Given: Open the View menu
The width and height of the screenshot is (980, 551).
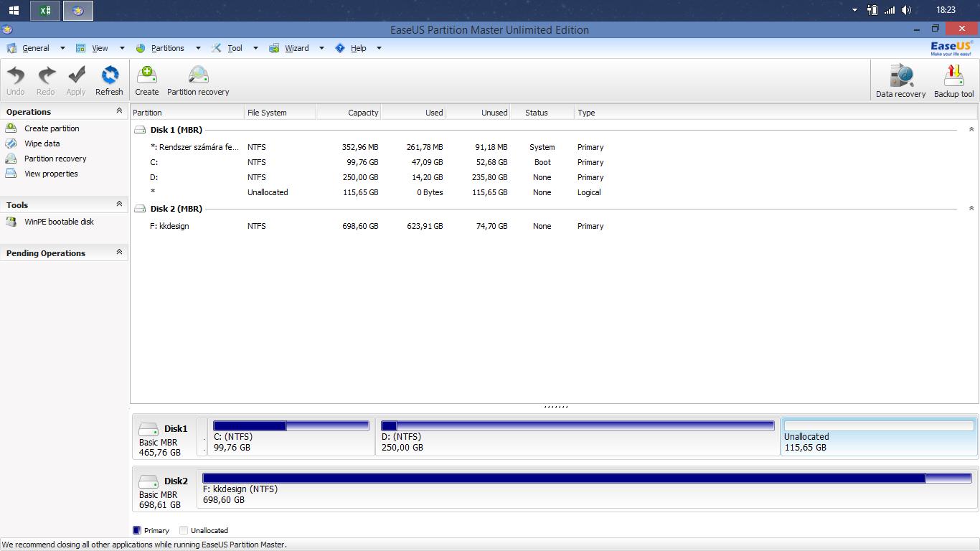Looking at the screenshot, I should click(100, 48).
